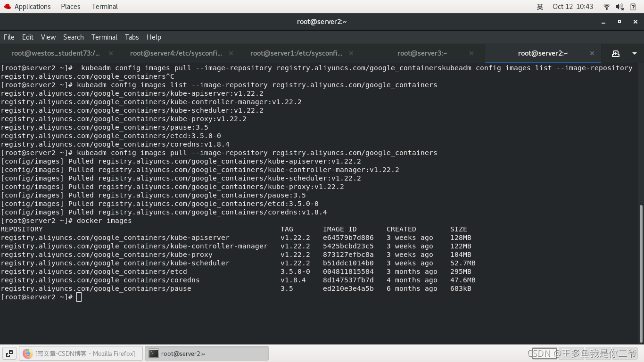
Task: Open the Applications menu
Action: point(27,7)
